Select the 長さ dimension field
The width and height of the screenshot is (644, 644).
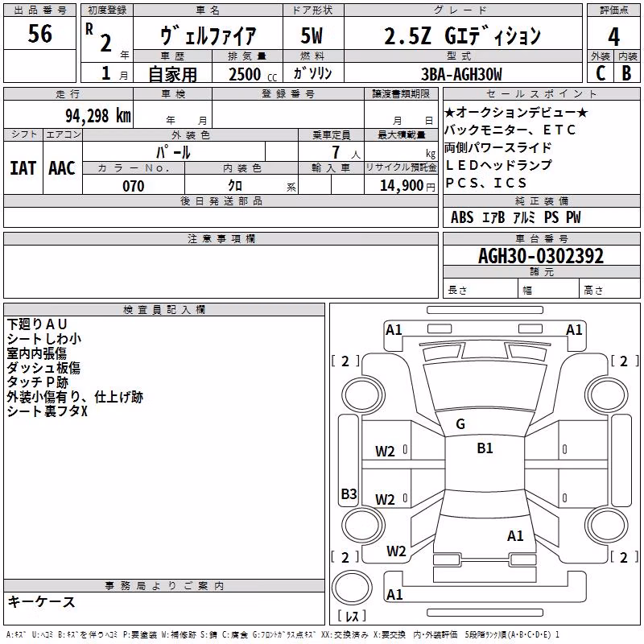click(481, 288)
